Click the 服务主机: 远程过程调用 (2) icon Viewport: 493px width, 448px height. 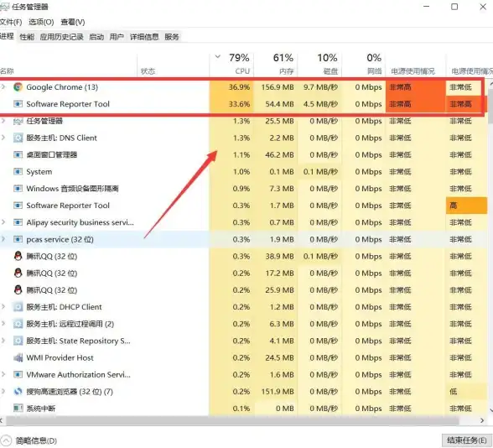pos(18,324)
